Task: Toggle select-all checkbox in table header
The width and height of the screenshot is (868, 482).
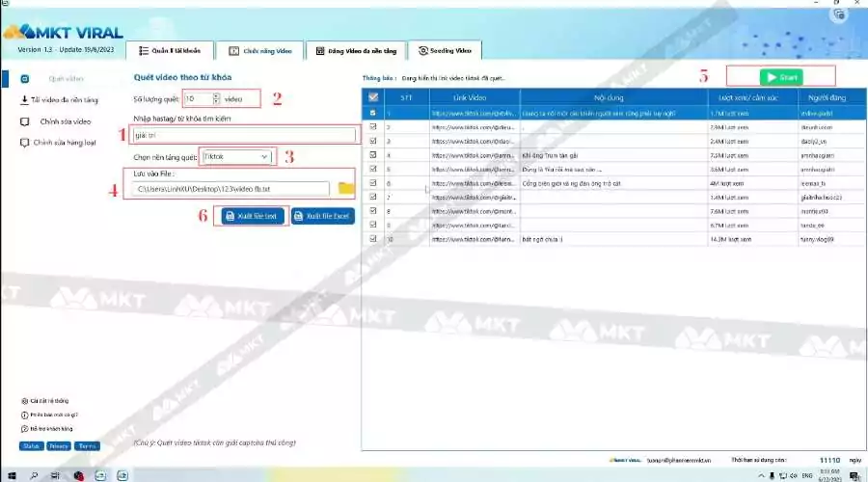Action: (373, 97)
